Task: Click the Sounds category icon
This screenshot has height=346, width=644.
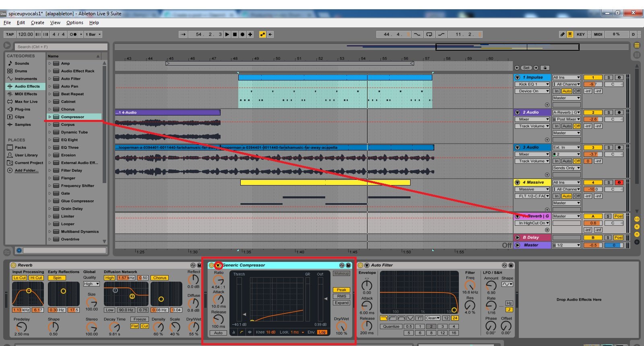Action: [10, 63]
